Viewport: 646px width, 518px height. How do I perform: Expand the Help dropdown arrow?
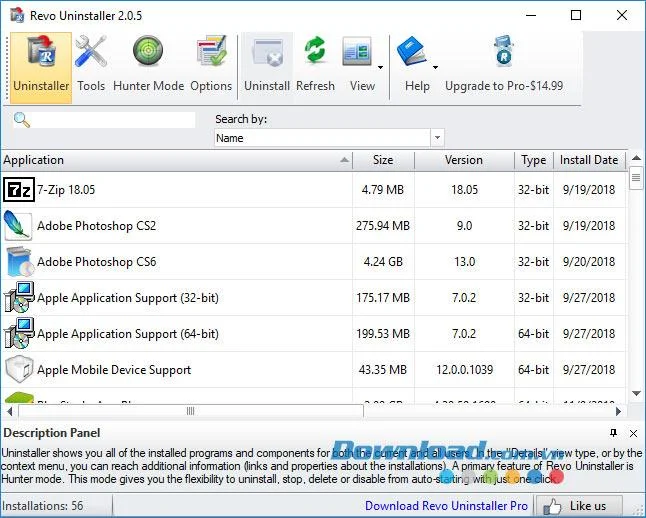point(435,67)
